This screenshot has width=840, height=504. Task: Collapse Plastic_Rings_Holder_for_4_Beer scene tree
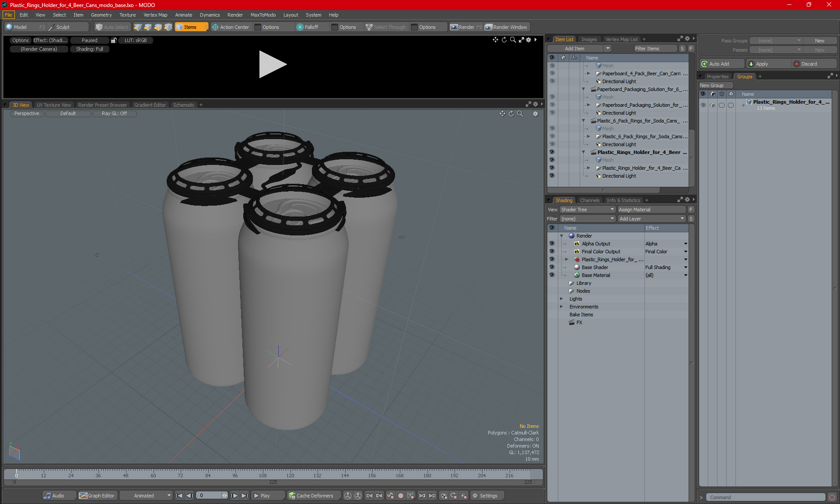coord(583,152)
